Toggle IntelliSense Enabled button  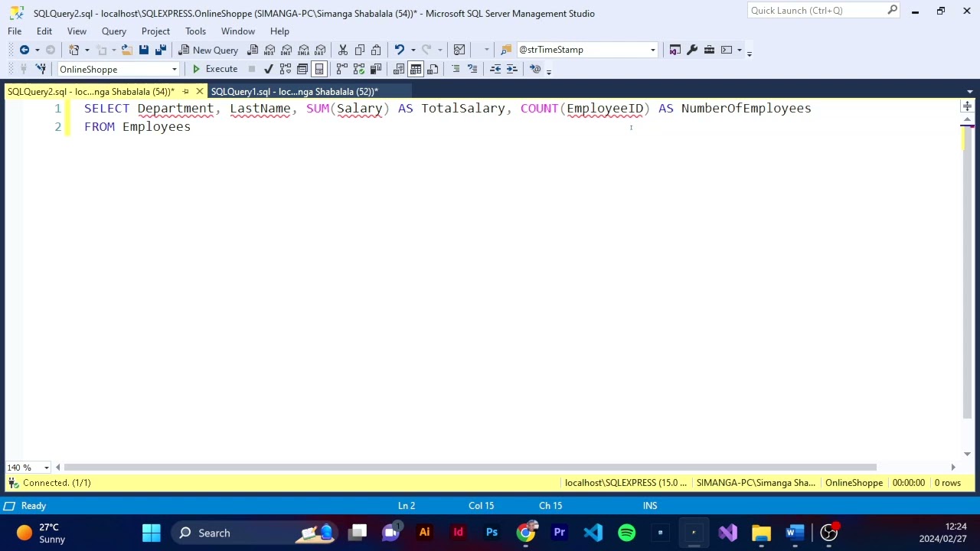[319, 69]
